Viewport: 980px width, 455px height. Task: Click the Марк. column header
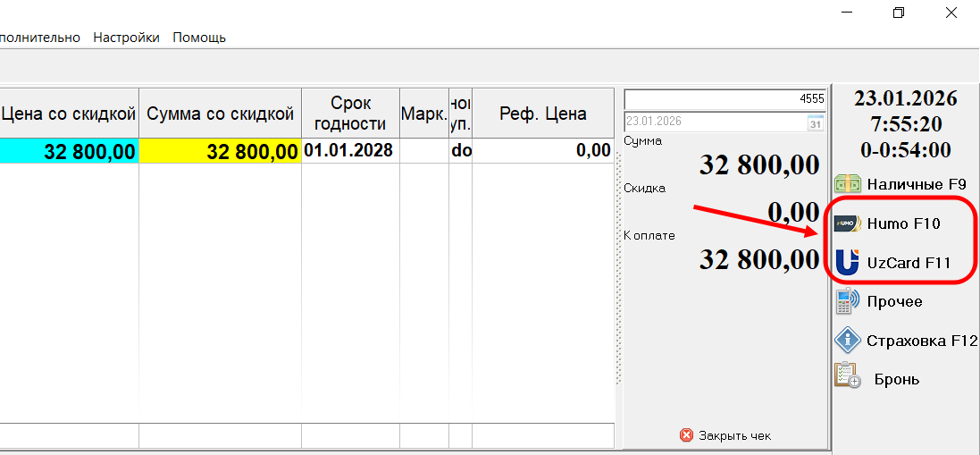coord(424,114)
